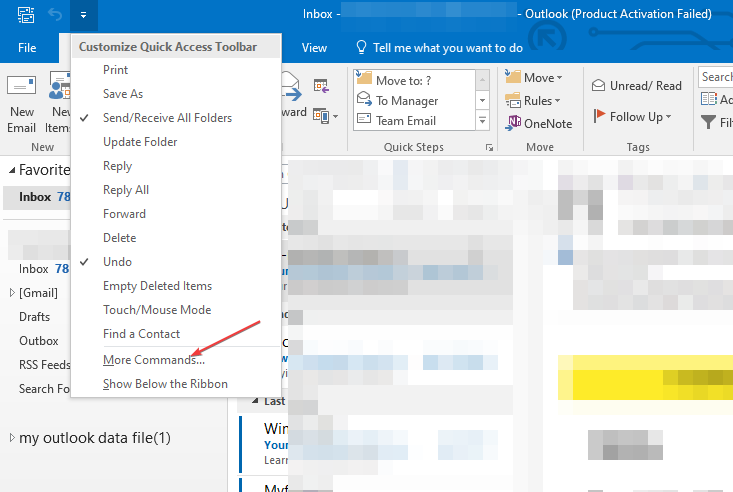Viewport: 733px width, 492px height.
Task: Click the Unread/ Read envelope button
Action: (637, 86)
